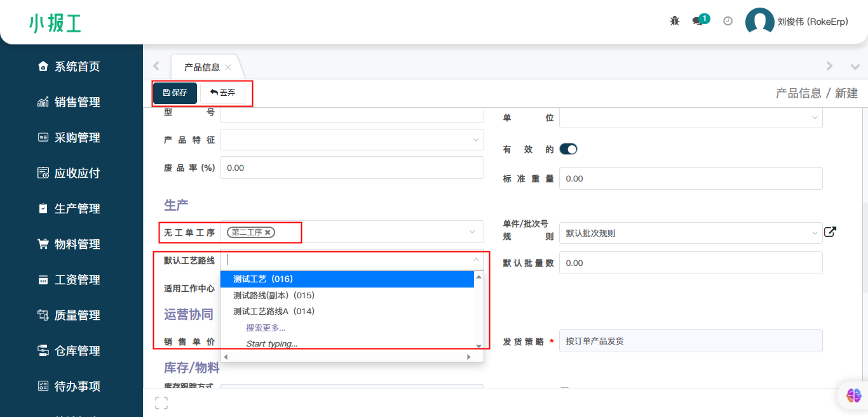This screenshot has width=868, height=417.
Task: Open the AI brain assistant icon
Action: (x=853, y=395)
